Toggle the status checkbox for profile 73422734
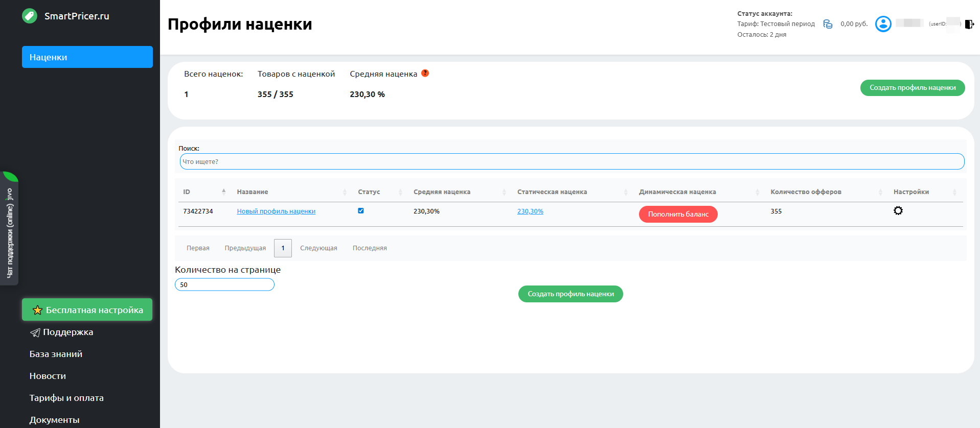This screenshot has width=980, height=428. pyautogui.click(x=361, y=210)
